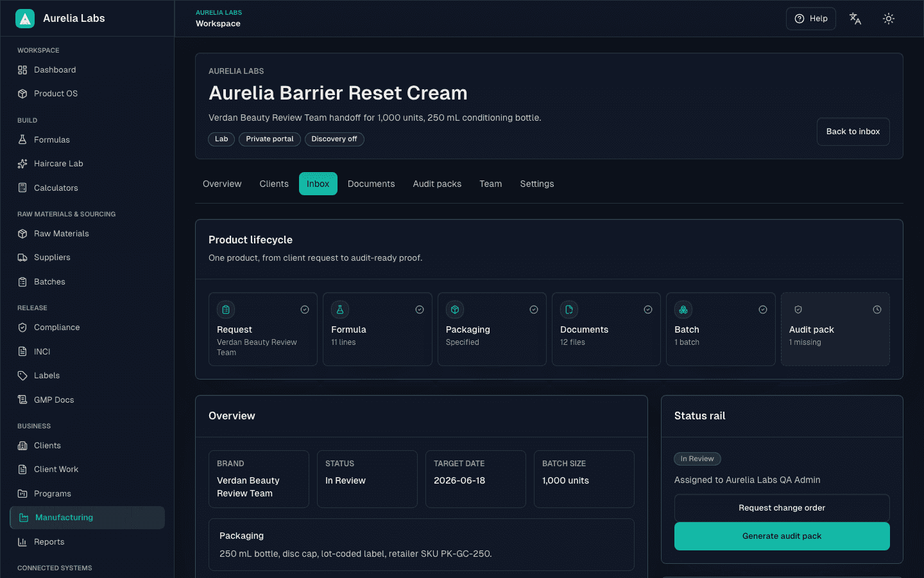The height and width of the screenshot is (578, 924).
Task: Click the In Review status badge
Action: (697, 459)
